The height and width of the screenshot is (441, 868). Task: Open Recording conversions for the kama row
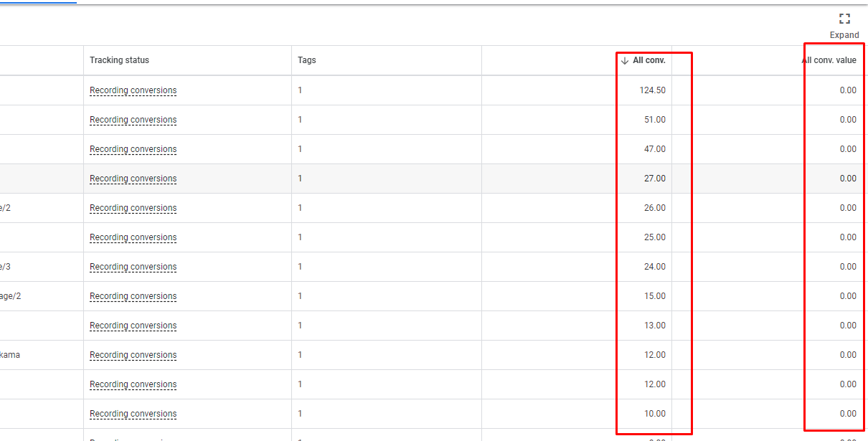(133, 354)
